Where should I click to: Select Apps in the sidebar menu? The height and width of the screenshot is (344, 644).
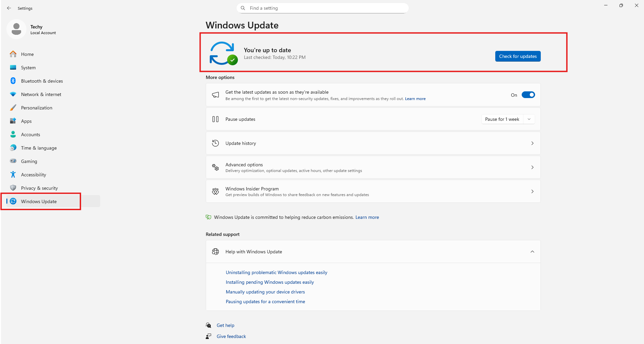(x=26, y=121)
